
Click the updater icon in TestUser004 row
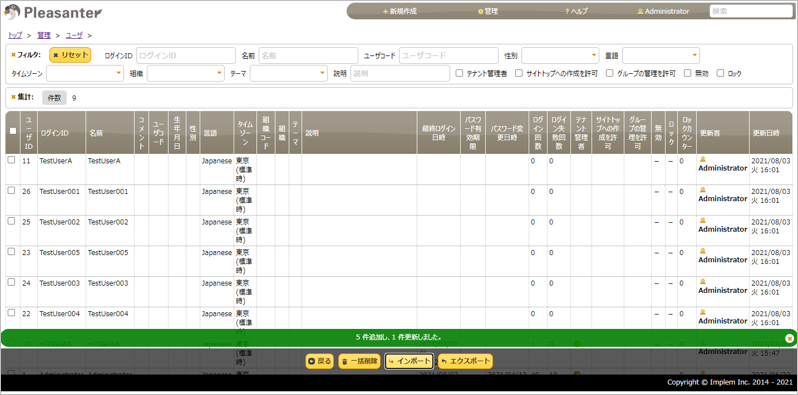click(x=703, y=312)
